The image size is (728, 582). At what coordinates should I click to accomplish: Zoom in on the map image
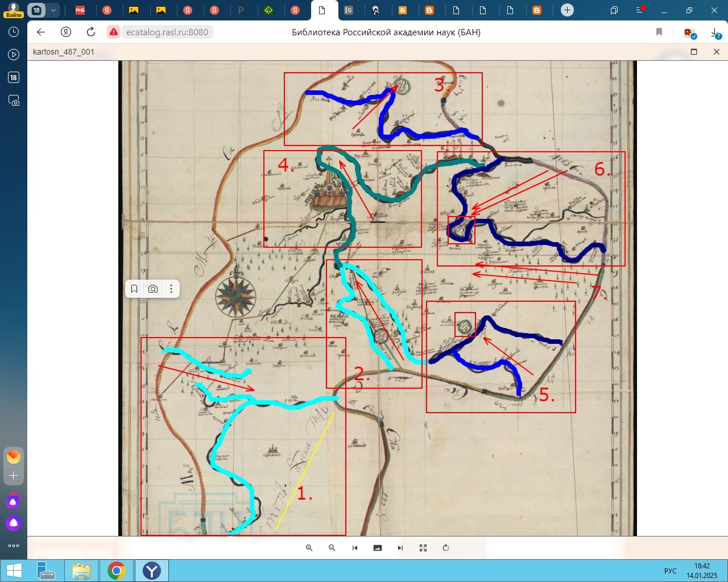(309, 548)
